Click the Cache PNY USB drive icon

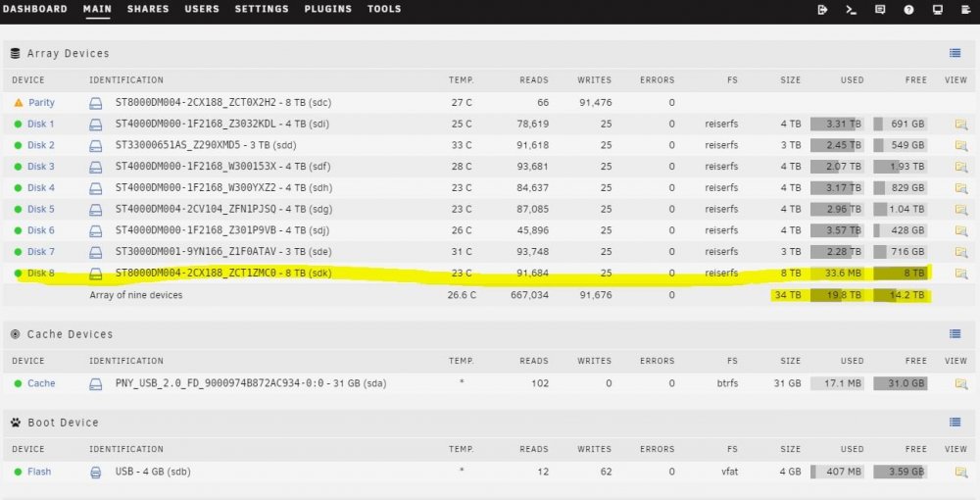click(96, 383)
